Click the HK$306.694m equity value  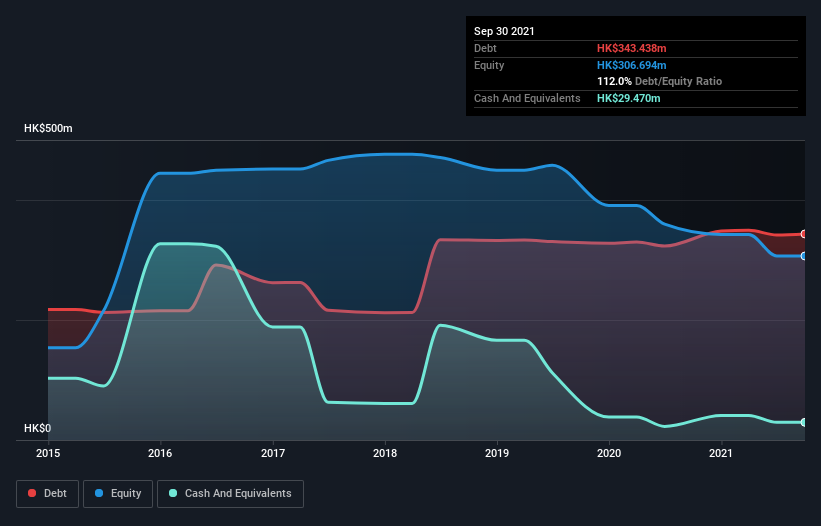[631, 65]
